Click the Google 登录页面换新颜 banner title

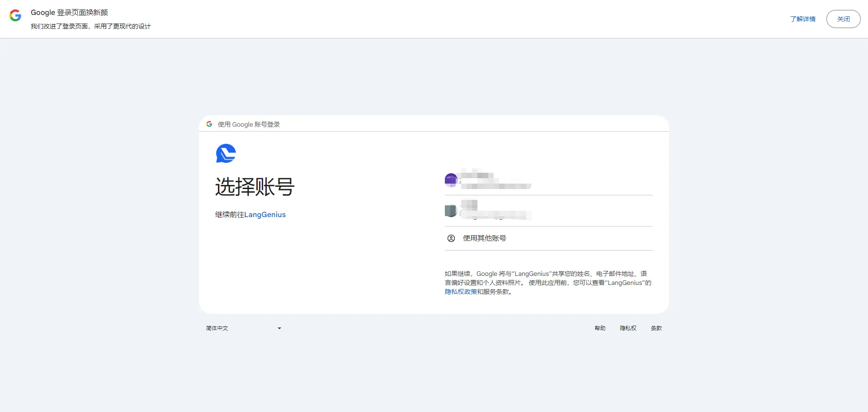click(x=69, y=13)
